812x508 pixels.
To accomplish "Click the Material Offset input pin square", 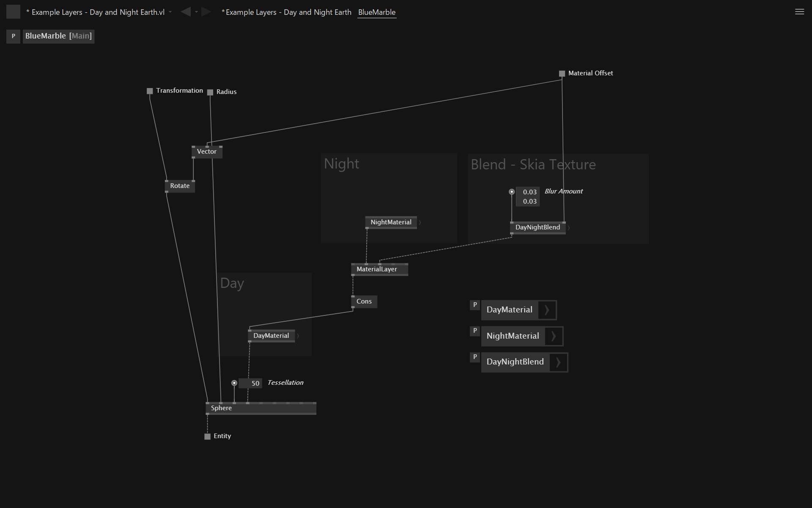I will pyautogui.click(x=562, y=74).
